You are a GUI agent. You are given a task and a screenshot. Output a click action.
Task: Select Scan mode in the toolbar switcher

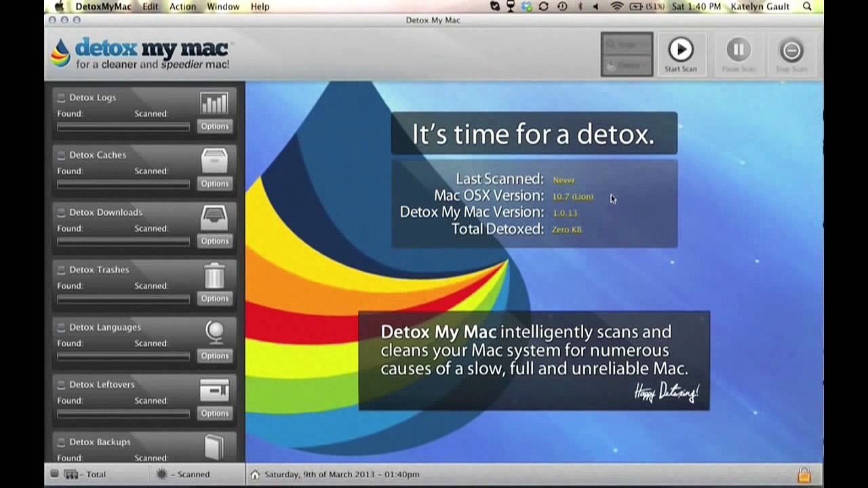(x=627, y=44)
